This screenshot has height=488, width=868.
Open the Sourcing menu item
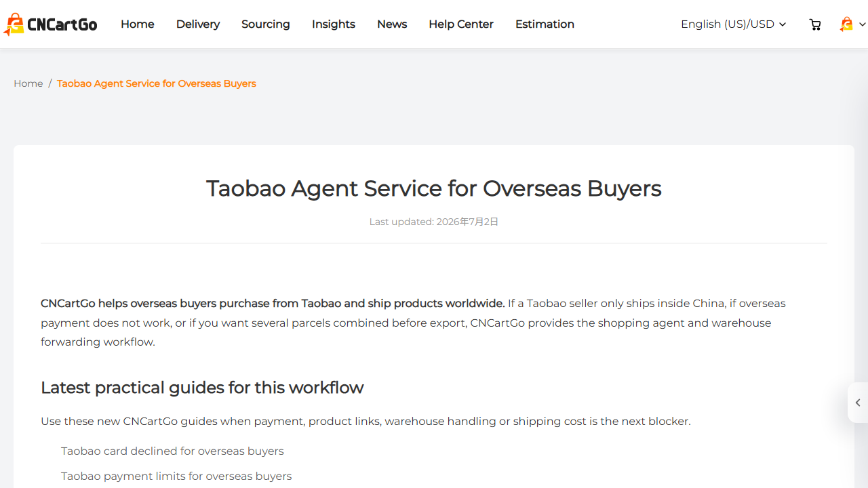point(266,24)
